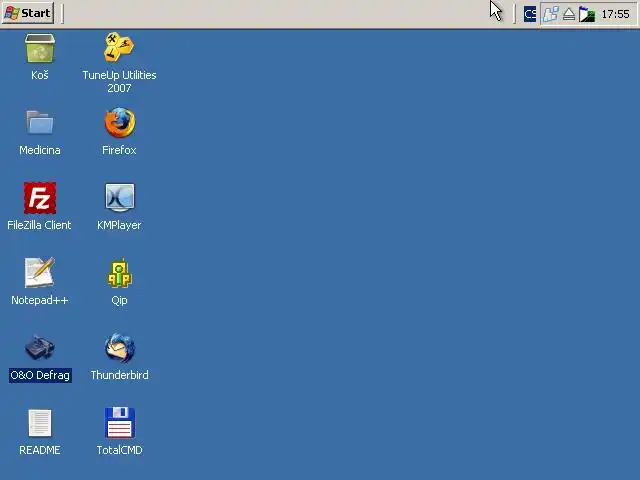Select the README text file icon
Image resolution: width=640 pixels, height=480 pixels.
point(40,423)
